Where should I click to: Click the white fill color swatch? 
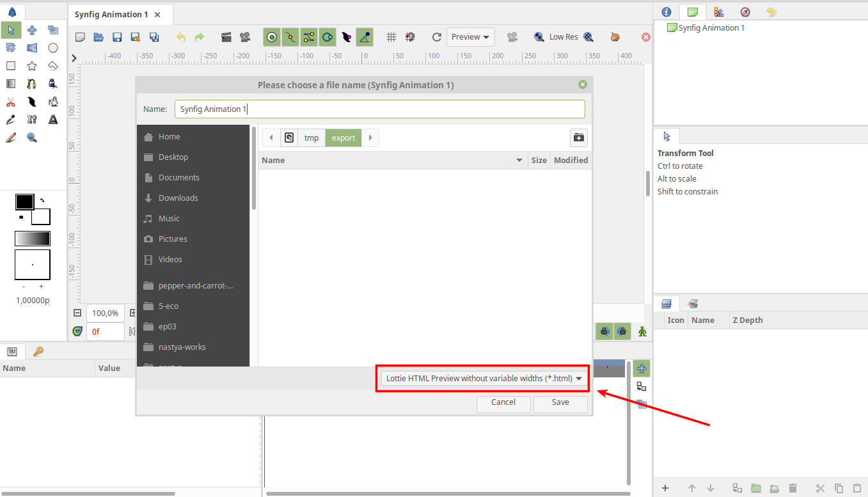[x=41, y=217]
